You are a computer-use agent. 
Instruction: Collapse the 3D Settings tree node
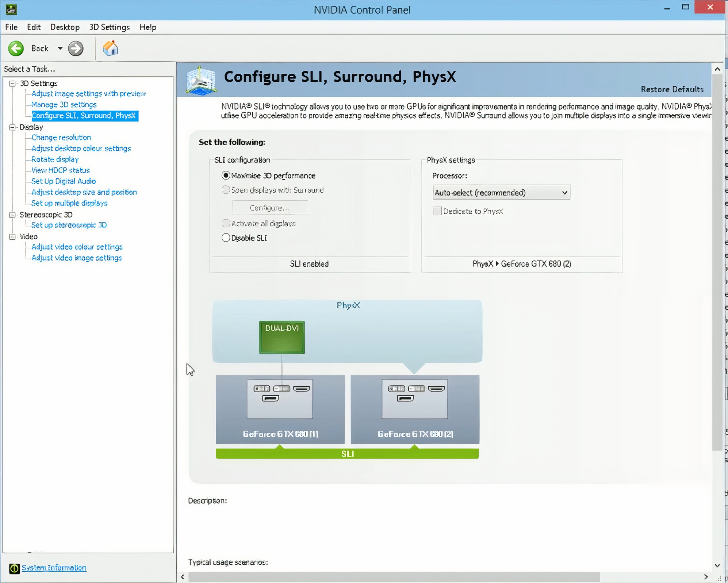pyautogui.click(x=12, y=84)
